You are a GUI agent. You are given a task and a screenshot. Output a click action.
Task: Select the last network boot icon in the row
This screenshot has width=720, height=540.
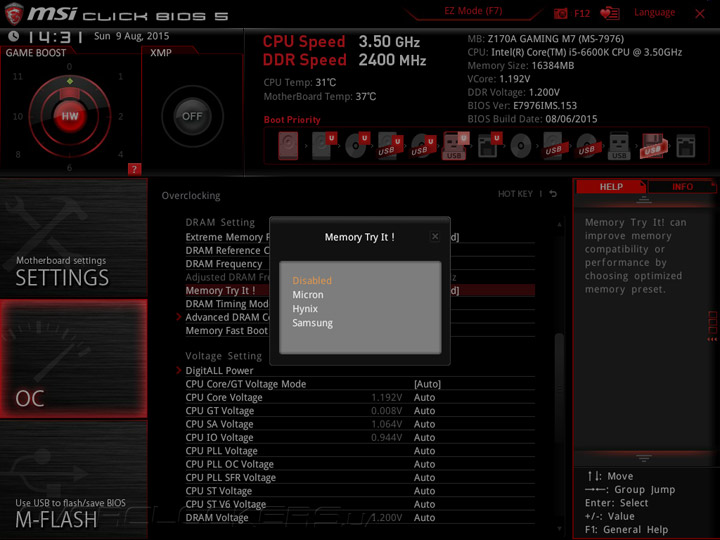pyautogui.click(x=686, y=146)
